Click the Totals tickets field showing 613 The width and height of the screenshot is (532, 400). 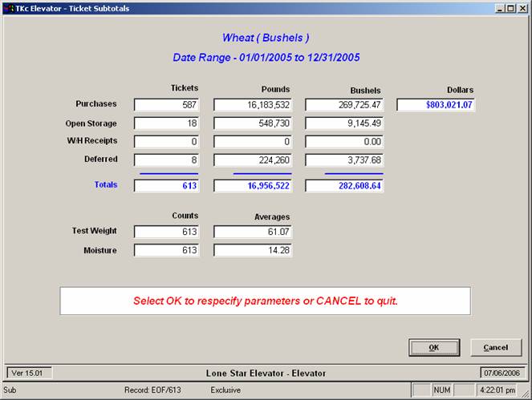(x=167, y=186)
